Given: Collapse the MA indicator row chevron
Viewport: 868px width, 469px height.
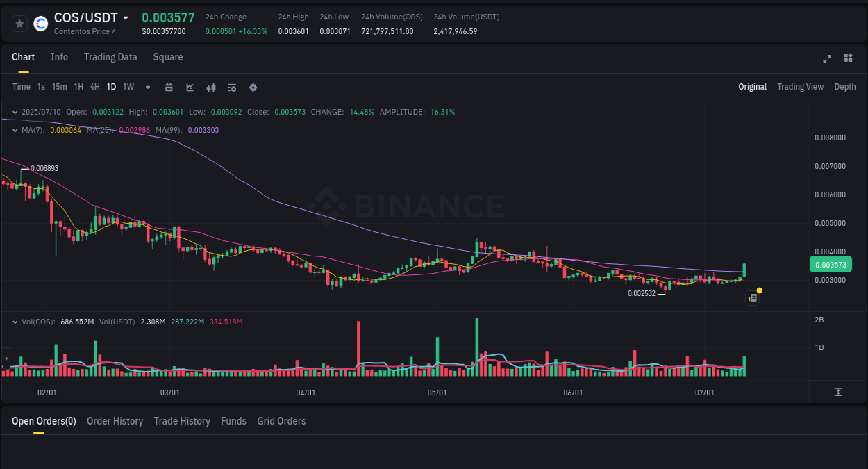Looking at the screenshot, I should pos(15,130).
